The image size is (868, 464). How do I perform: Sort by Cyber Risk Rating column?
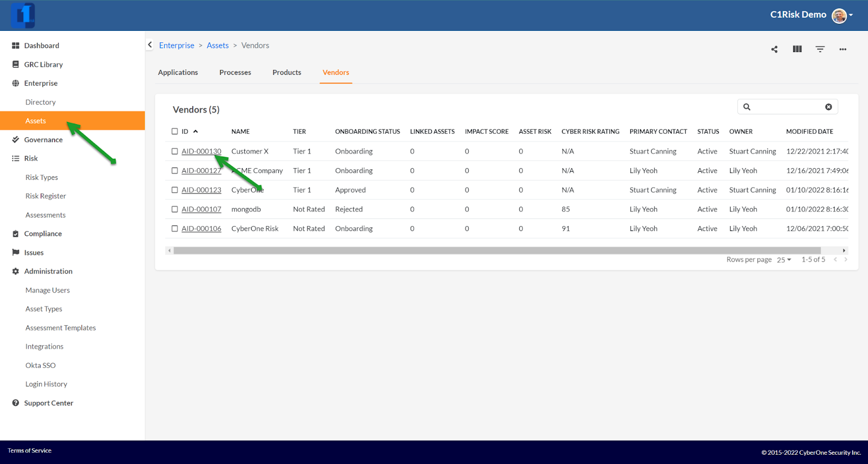pos(590,132)
